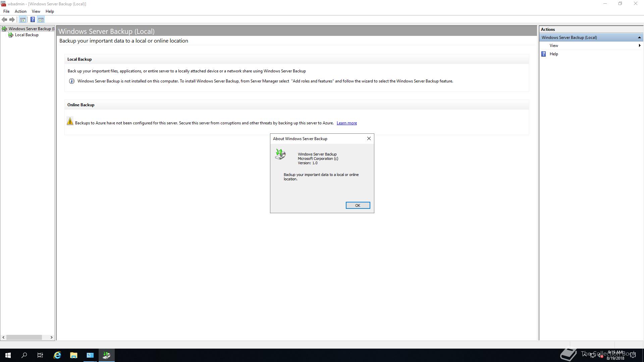
Task: Toggle Show/Hide Action Pane toolbar icon
Action: pyautogui.click(x=41, y=19)
